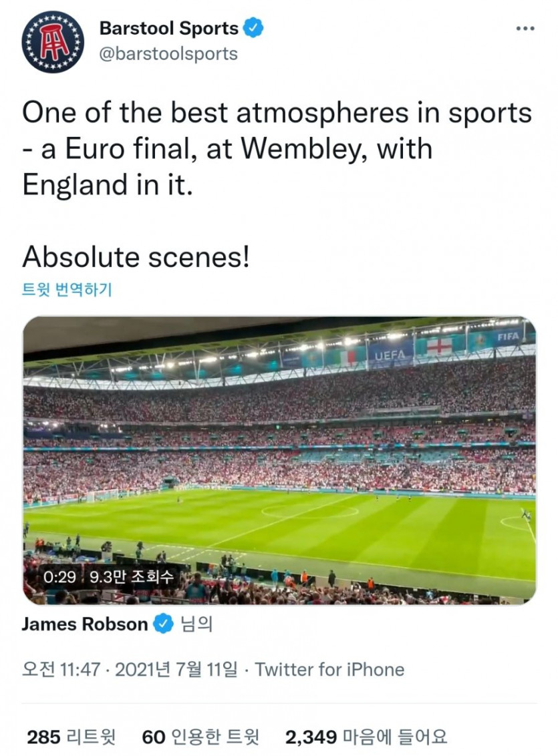This screenshot has height=756, width=558.
Task: Click the 트윗 번역하기 translate link
Action: coord(67,289)
